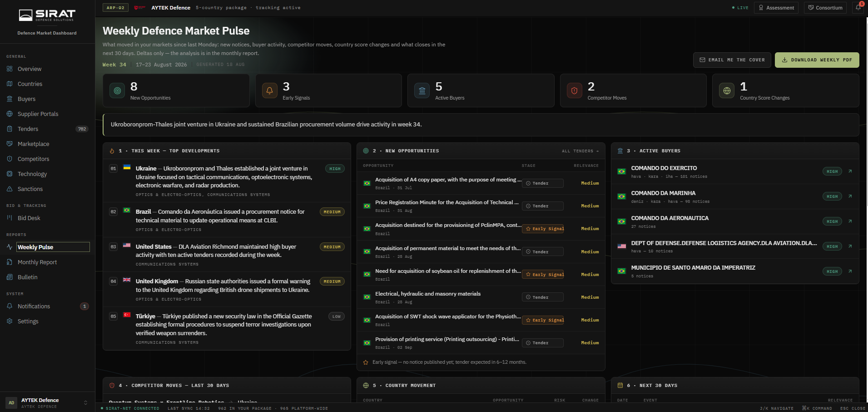Click the Sanctions warning triangle icon

(x=10, y=189)
